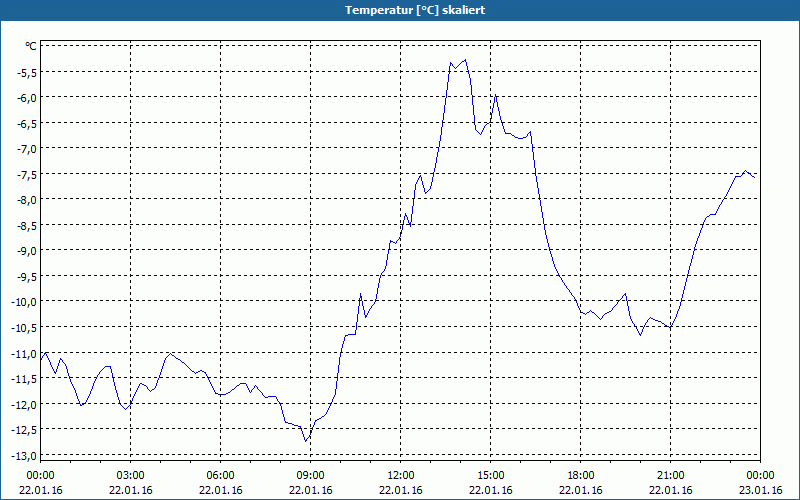The width and height of the screenshot is (800, 500).
Task: Click the -7,0 y-axis value
Action: pos(27,148)
